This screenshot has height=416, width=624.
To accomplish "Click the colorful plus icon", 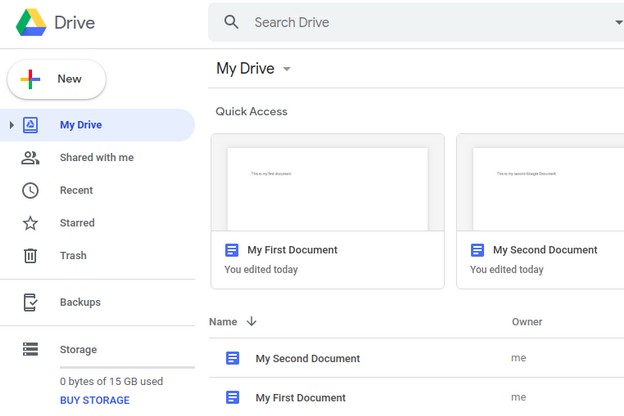I will (x=30, y=79).
